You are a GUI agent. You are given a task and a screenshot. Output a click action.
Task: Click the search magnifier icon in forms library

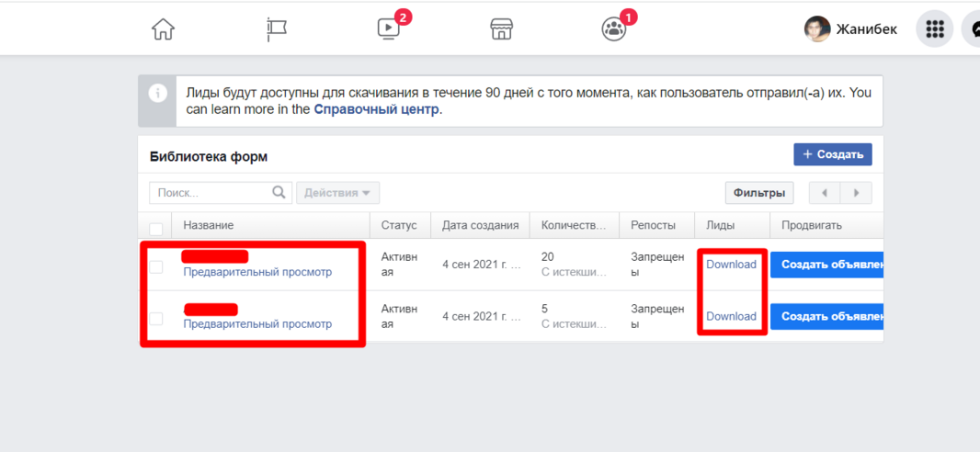tap(279, 193)
